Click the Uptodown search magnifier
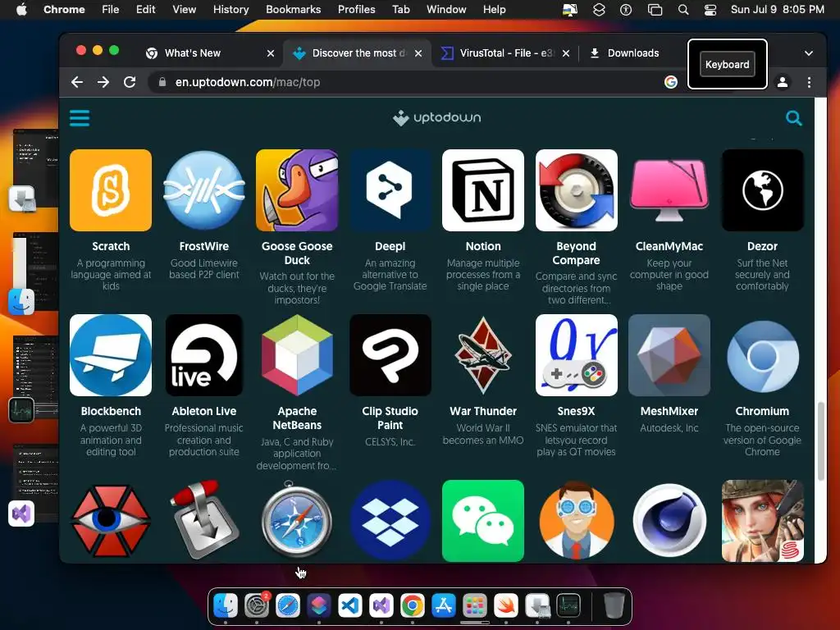This screenshot has height=630, width=840. (x=793, y=118)
